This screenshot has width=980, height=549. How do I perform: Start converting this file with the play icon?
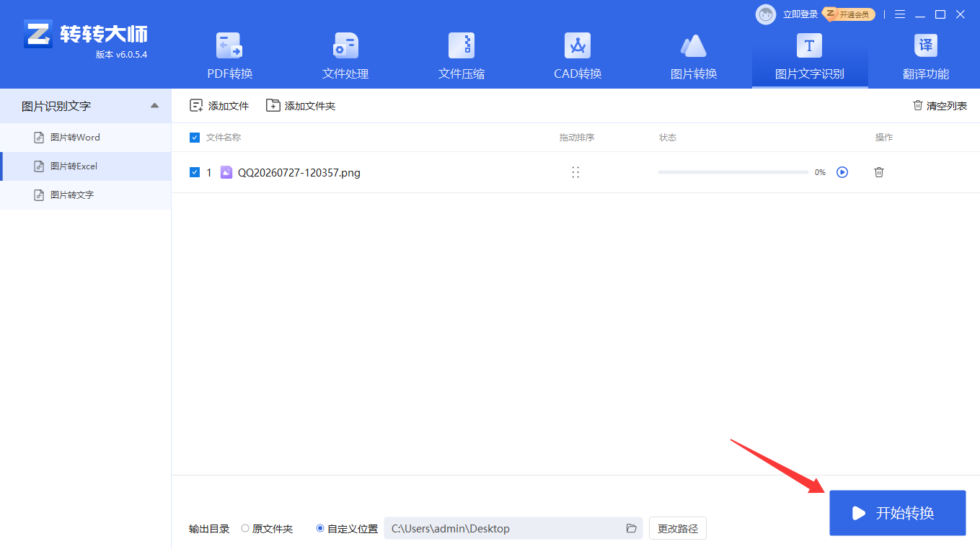[842, 172]
